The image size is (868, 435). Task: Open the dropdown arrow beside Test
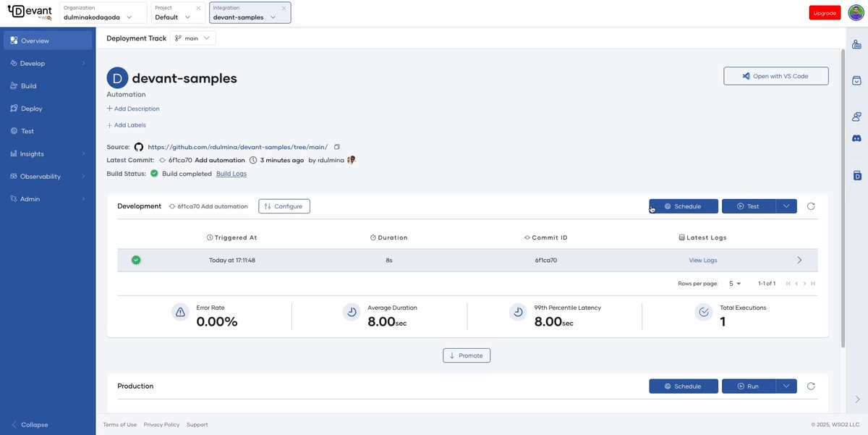pyautogui.click(x=786, y=206)
